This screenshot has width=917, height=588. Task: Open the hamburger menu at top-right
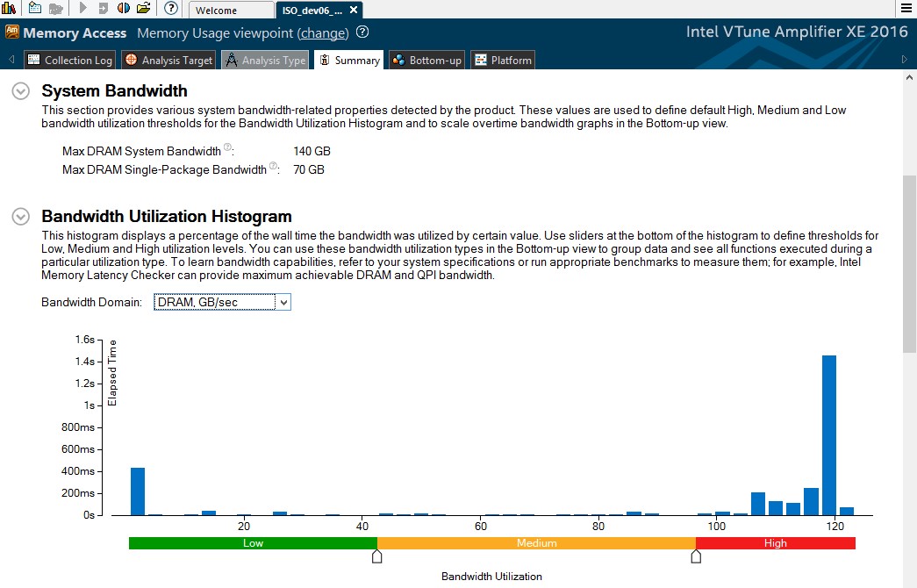906,9
